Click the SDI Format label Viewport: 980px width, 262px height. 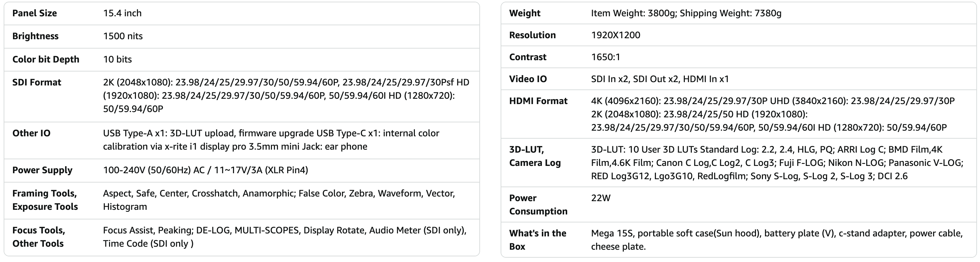[x=37, y=82]
